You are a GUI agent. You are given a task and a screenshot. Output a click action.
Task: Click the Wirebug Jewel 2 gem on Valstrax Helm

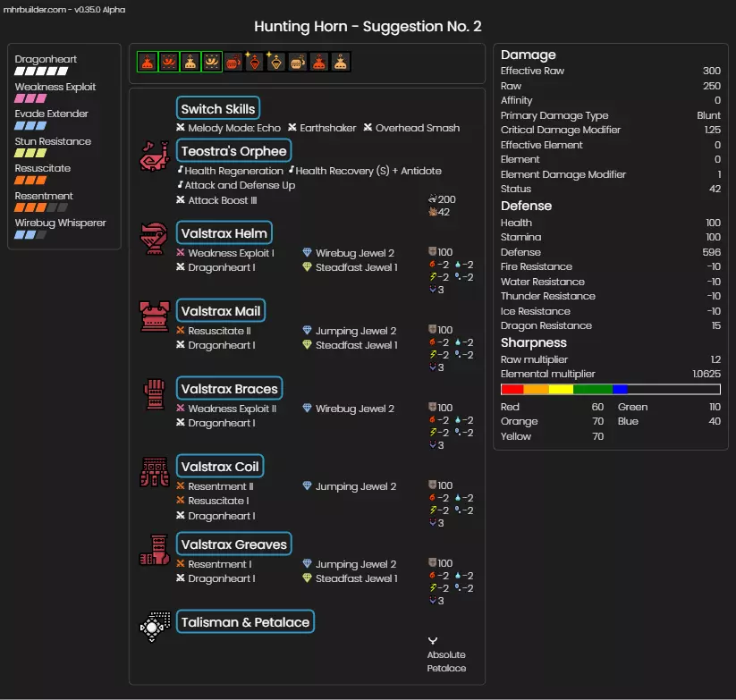click(x=307, y=252)
